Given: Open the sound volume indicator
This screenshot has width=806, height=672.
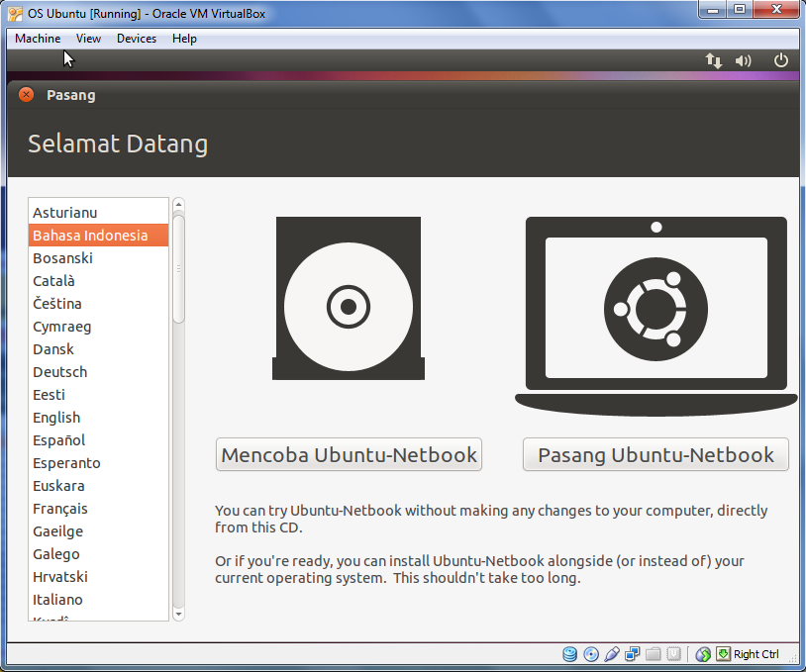Looking at the screenshot, I should pos(744,60).
